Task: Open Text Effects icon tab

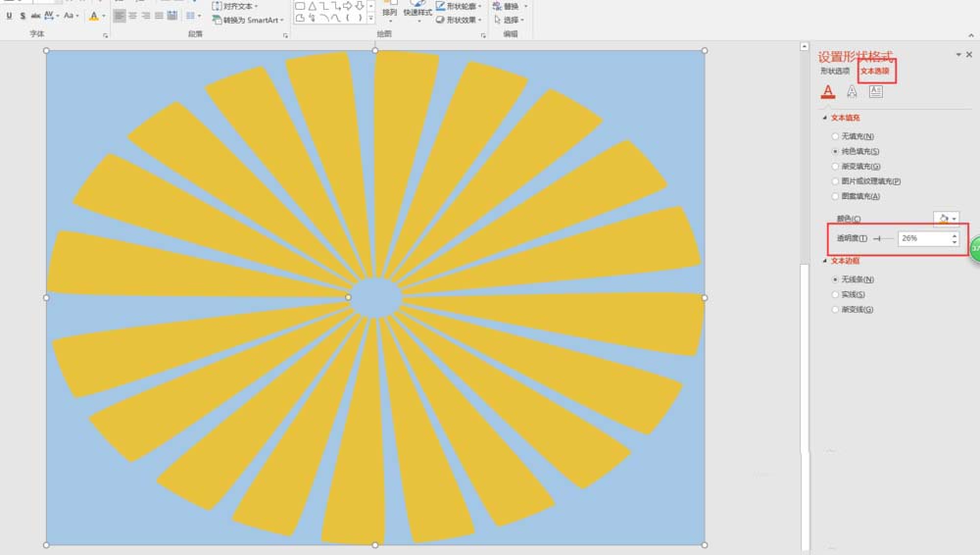Action: pyautogui.click(x=852, y=91)
